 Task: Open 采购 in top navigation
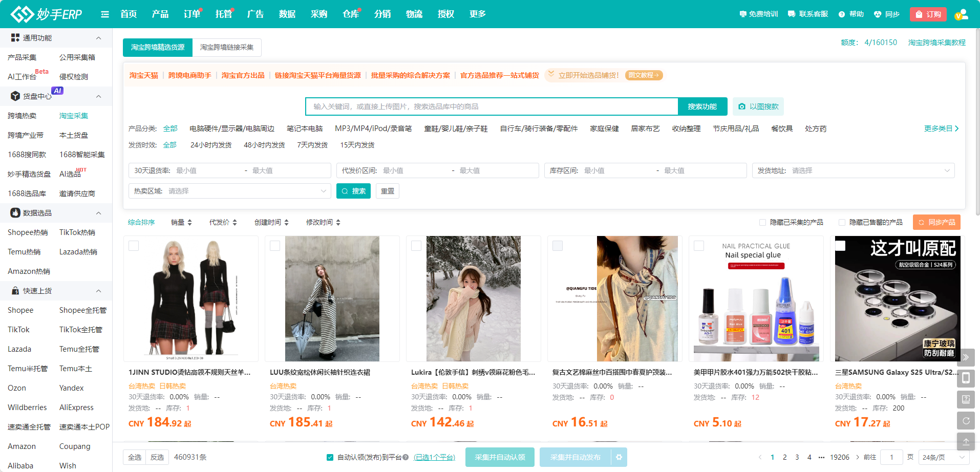[319, 14]
